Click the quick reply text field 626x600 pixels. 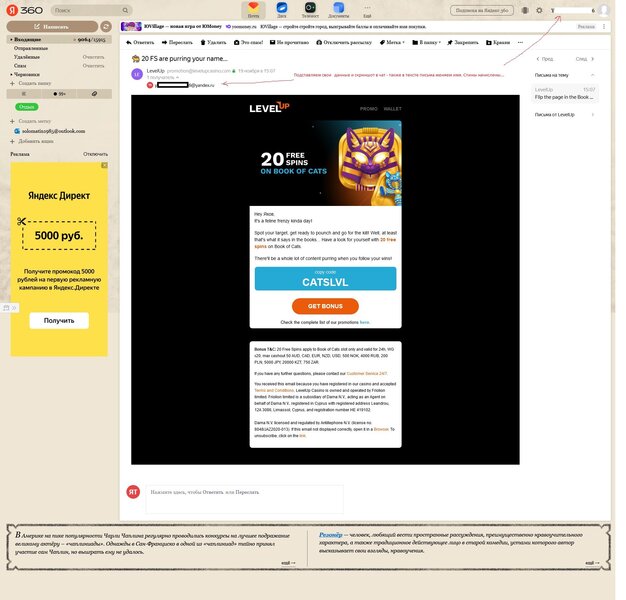coord(244,493)
